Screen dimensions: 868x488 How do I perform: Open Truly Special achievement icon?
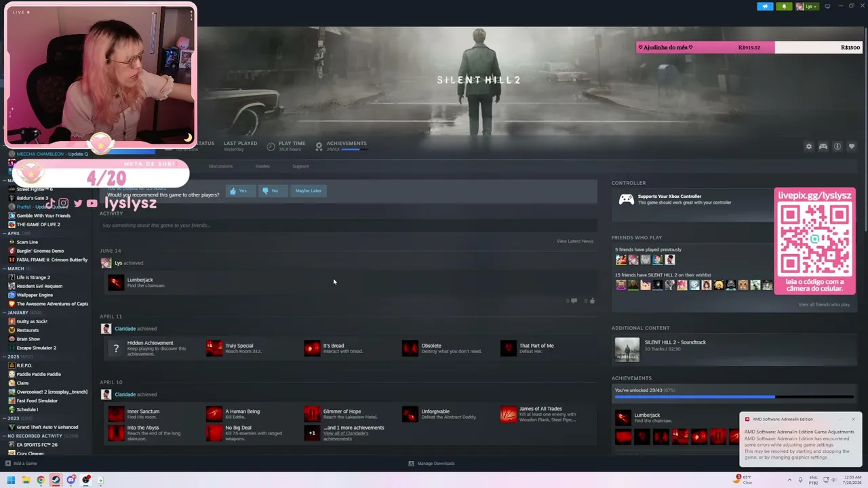(x=214, y=348)
